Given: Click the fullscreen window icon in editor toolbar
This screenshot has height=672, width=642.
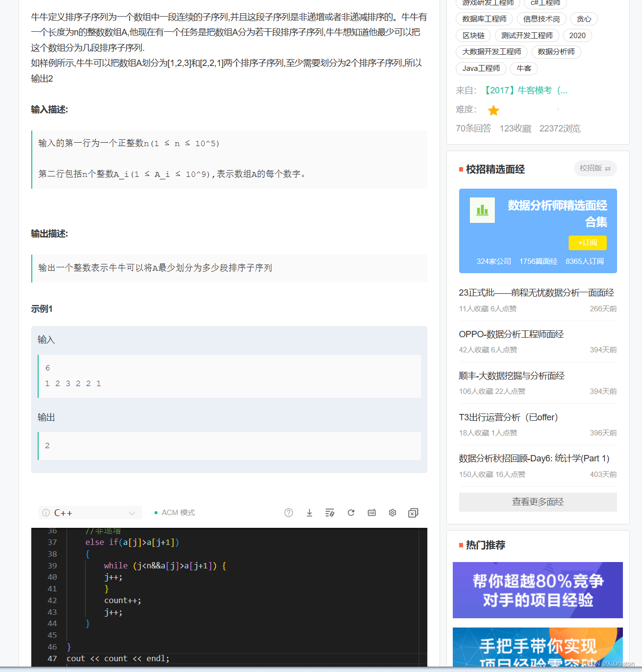Looking at the screenshot, I should pos(413,513).
